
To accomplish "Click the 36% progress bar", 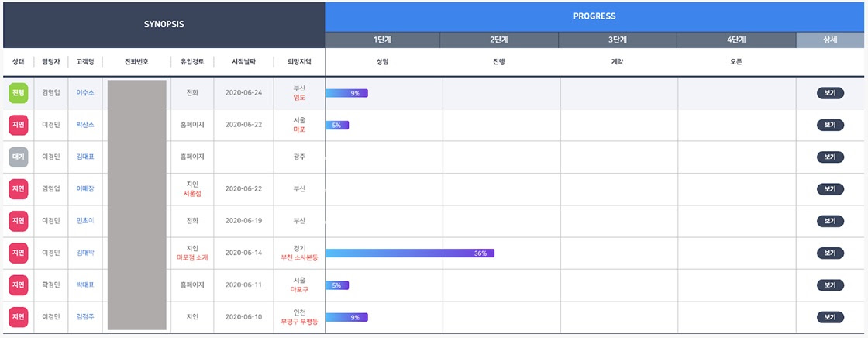I will [410, 253].
